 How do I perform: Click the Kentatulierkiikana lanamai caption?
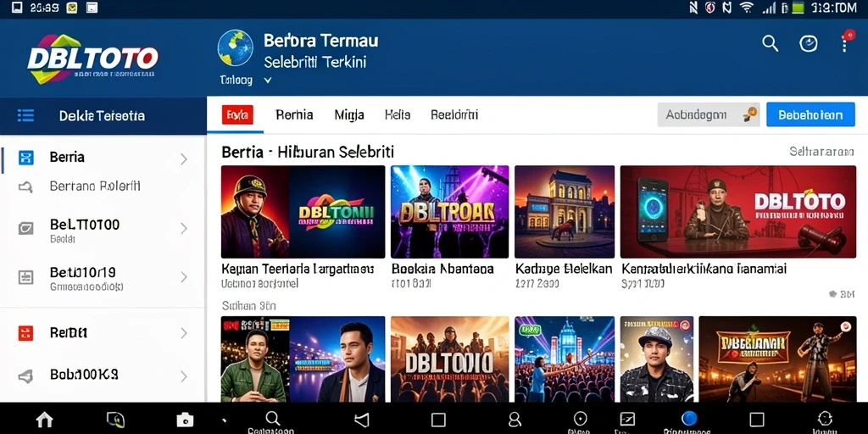704,270
